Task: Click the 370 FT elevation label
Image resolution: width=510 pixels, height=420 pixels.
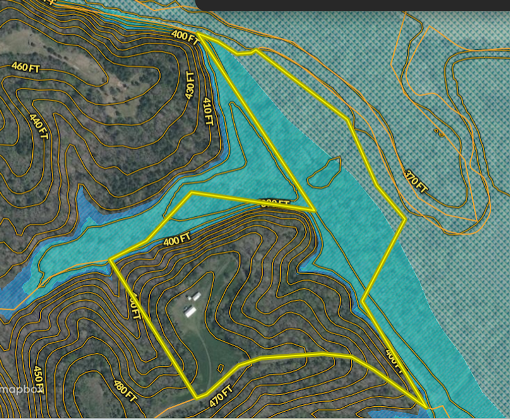Action: point(416,181)
